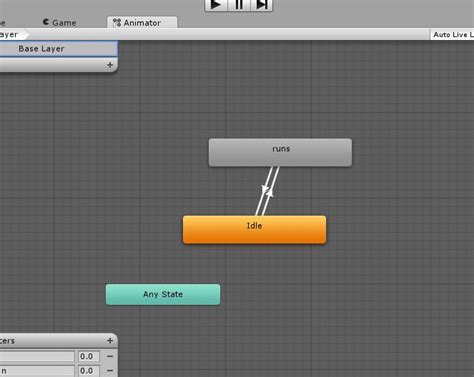Add a new layer with plus button
Viewport: 474px width, 377px height.
[x=110, y=65]
